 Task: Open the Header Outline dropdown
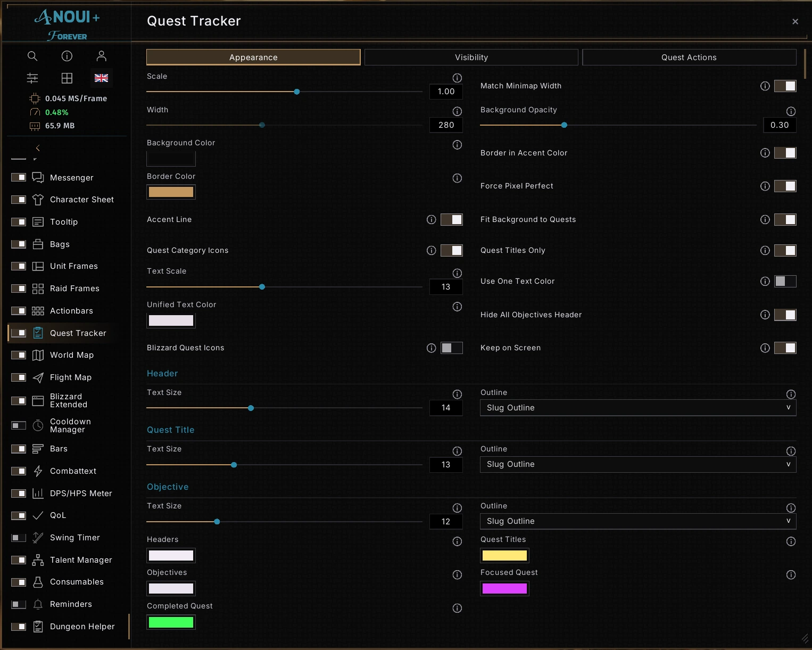click(638, 408)
